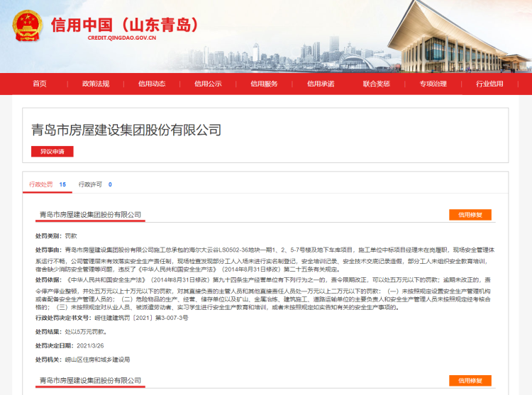This screenshot has width=532, height=395.
Task: Open the 专项治理 menu item
Action: click(x=433, y=84)
